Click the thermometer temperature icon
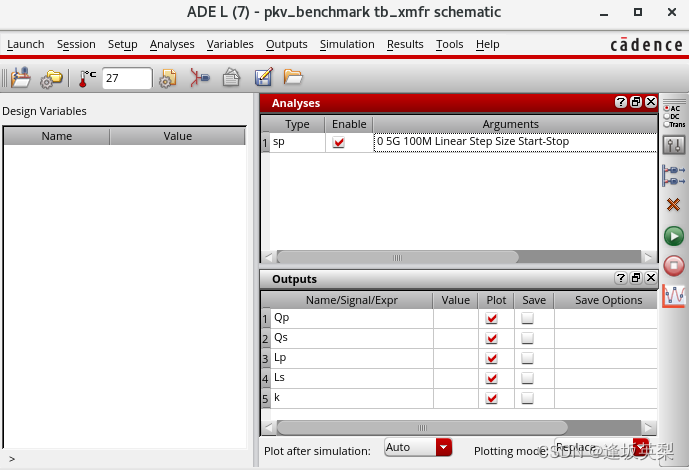Viewport: 689px width, 470px height. (x=87, y=79)
